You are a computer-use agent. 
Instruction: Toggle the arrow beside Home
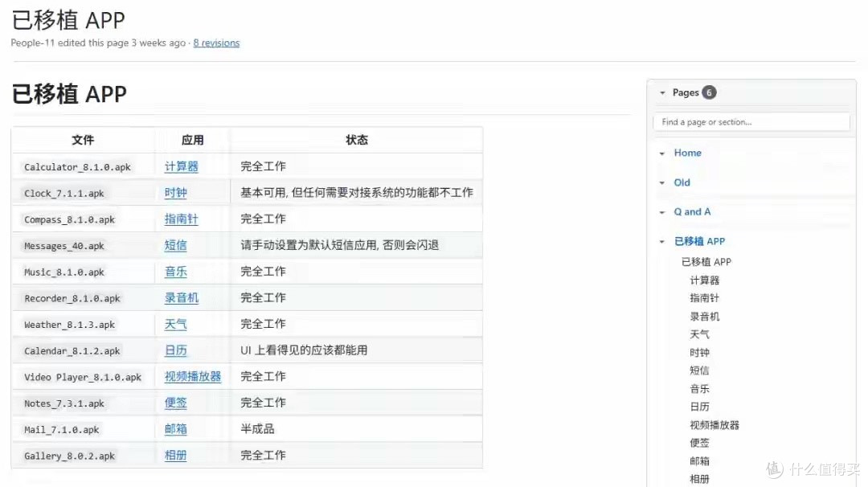tap(662, 153)
